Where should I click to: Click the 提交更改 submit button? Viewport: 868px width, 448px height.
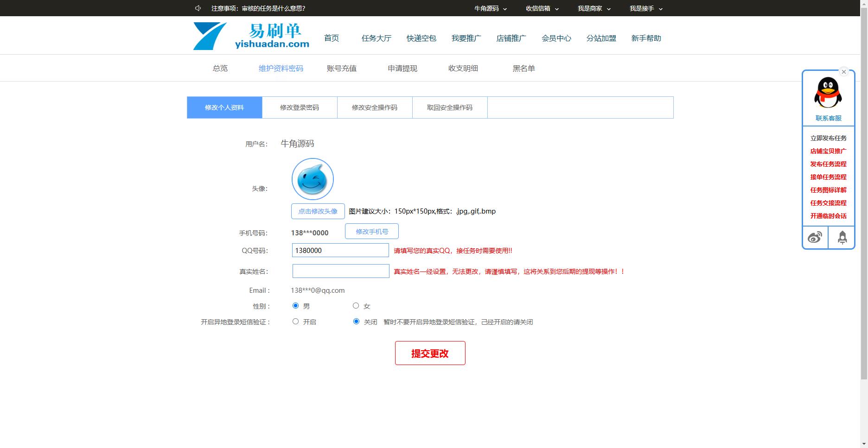(430, 353)
